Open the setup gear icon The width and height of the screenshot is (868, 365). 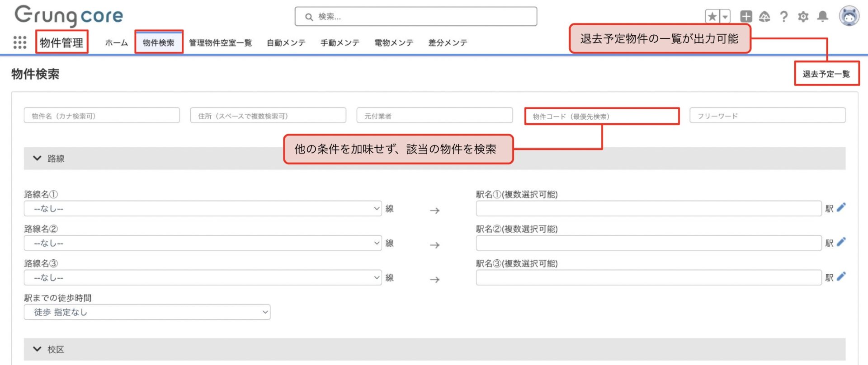[803, 17]
